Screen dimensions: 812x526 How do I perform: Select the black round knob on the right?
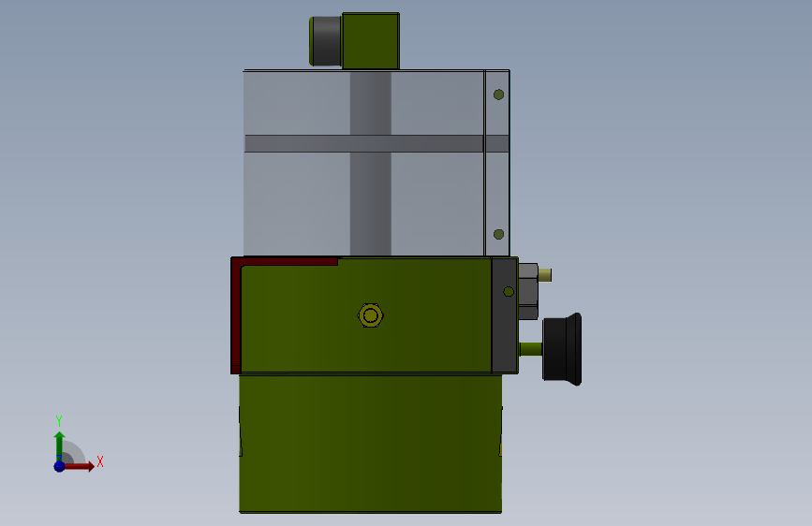tap(562, 349)
